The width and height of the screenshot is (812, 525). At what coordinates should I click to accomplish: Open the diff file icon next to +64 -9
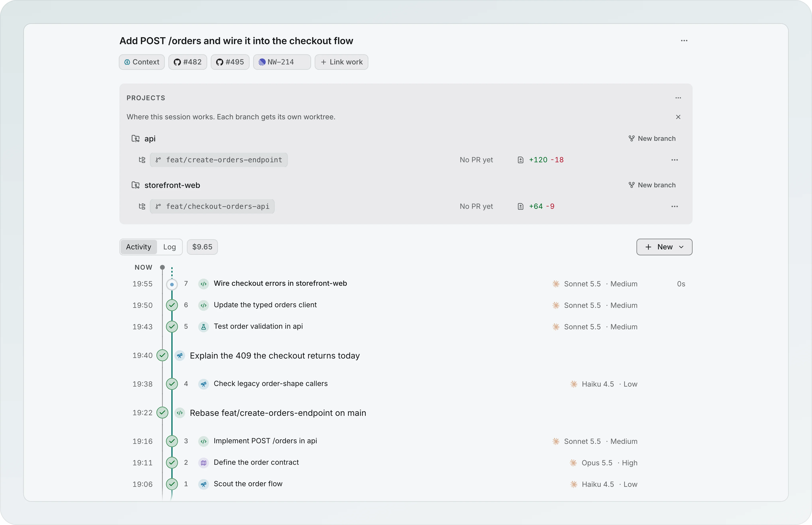click(520, 207)
